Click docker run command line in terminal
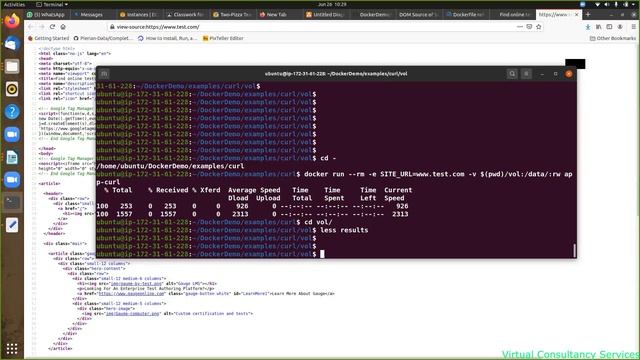The height and width of the screenshot is (360, 640). pos(334,178)
